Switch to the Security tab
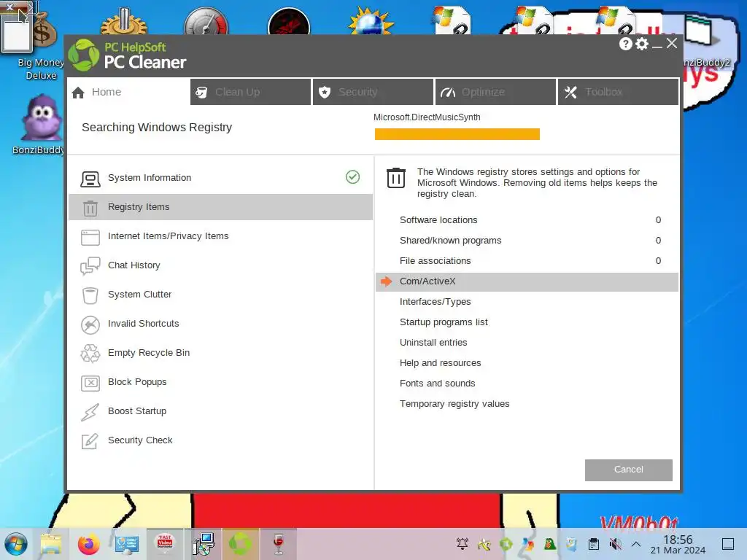 click(373, 92)
